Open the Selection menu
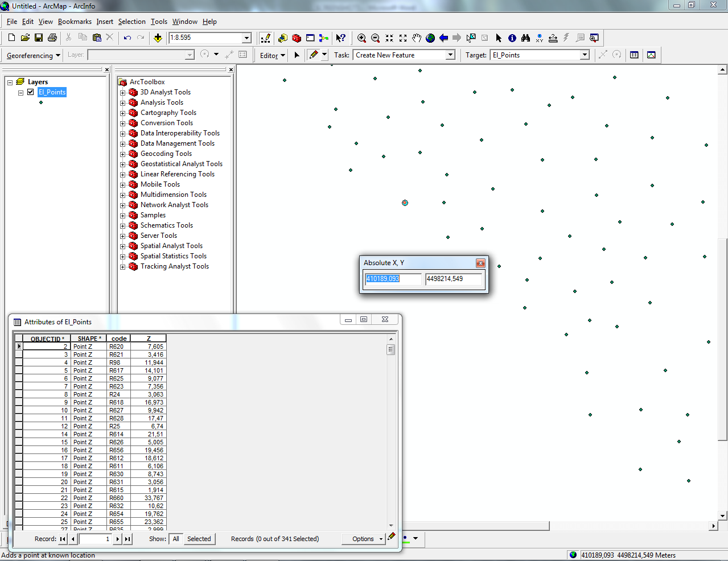Viewport: 728px width, 561px height. click(132, 22)
